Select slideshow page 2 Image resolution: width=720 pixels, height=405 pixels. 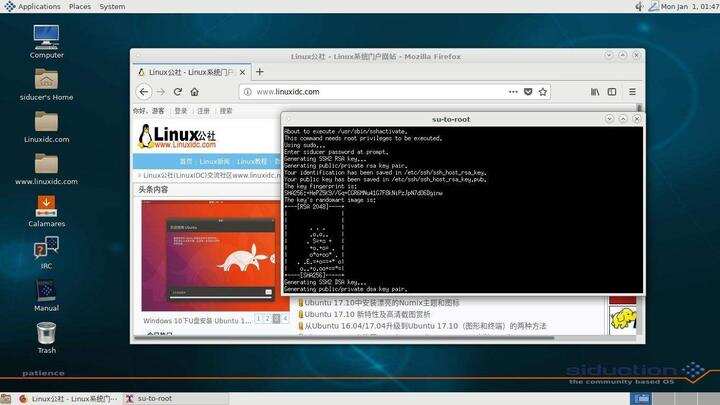[267, 318]
